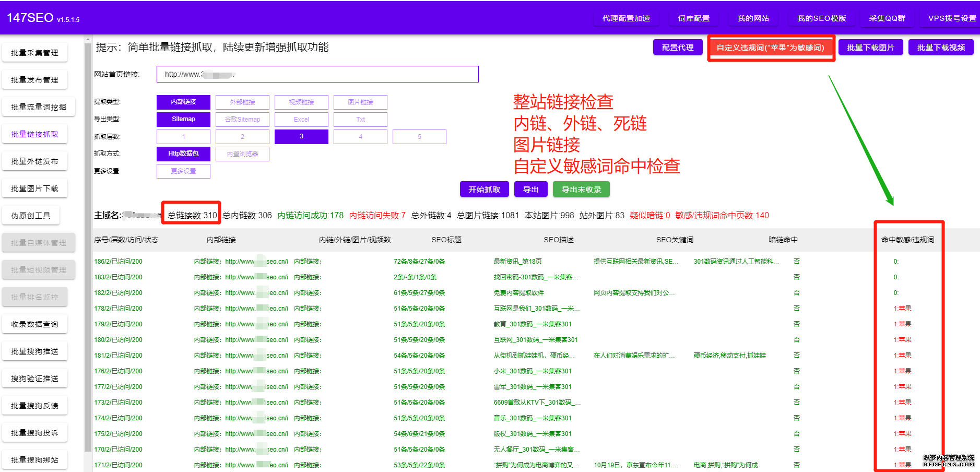Click the 导出 button
Viewport: 980px width, 472px height.
pos(530,189)
